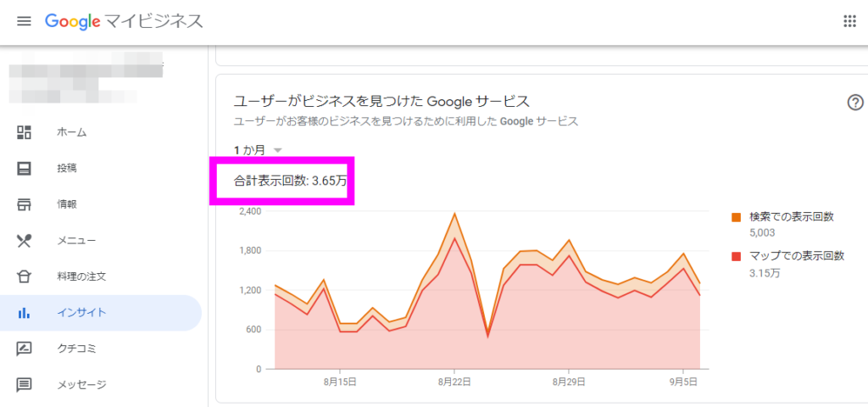The width and height of the screenshot is (868, 407).
Task: Click the 3.15万 map views value
Action: point(764,272)
